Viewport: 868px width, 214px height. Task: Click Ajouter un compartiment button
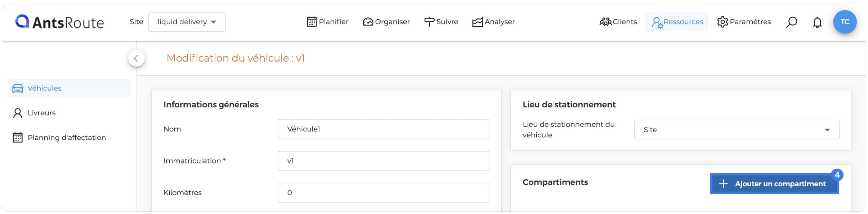tap(774, 184)
